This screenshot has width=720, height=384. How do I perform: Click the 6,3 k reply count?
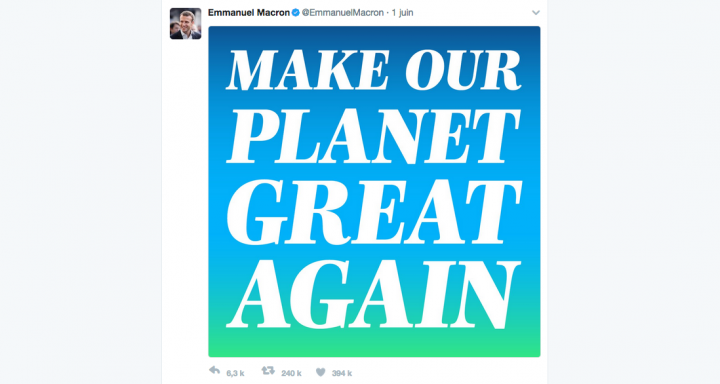236,373
